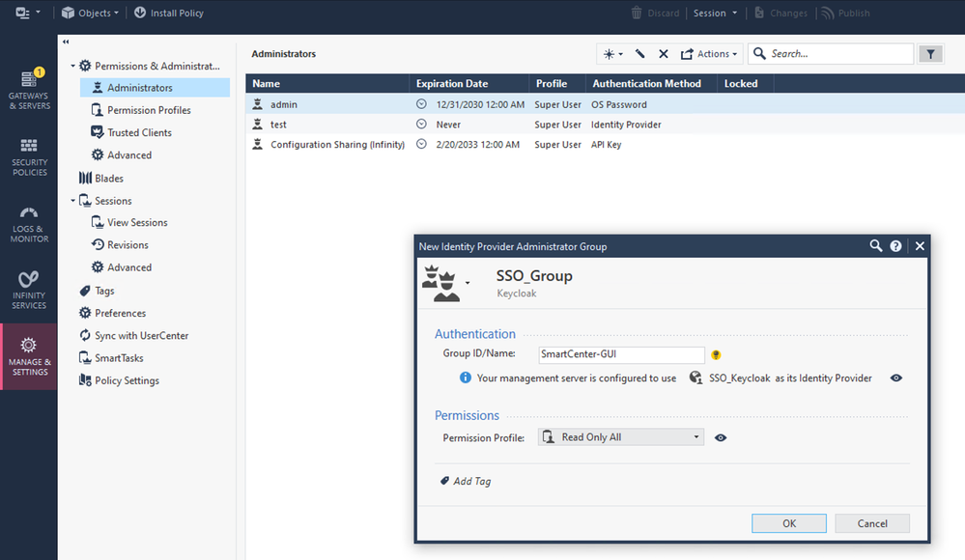Image resolution: width=965 pixels, height=560 pixels.
Task: Open the Session menu
Action: [x=715, y=14]
